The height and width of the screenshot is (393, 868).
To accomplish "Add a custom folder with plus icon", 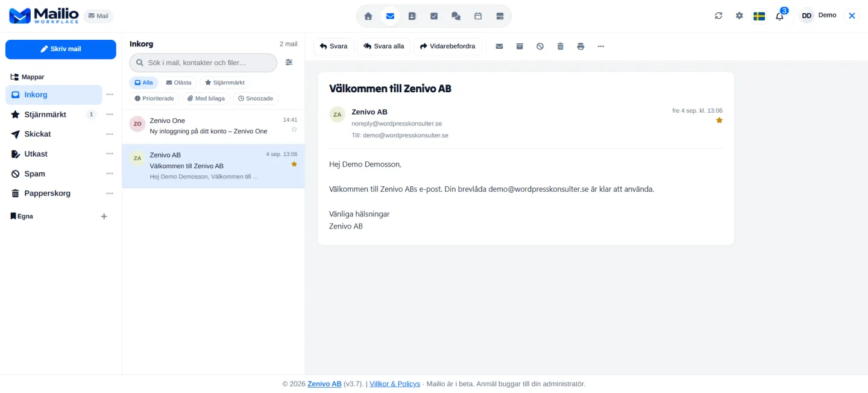I will (104, 216).
